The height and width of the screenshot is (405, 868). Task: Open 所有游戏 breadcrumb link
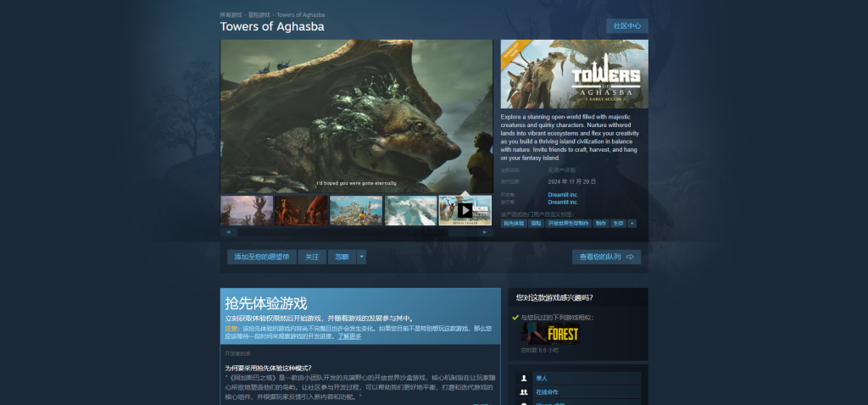tap(231, 15)
